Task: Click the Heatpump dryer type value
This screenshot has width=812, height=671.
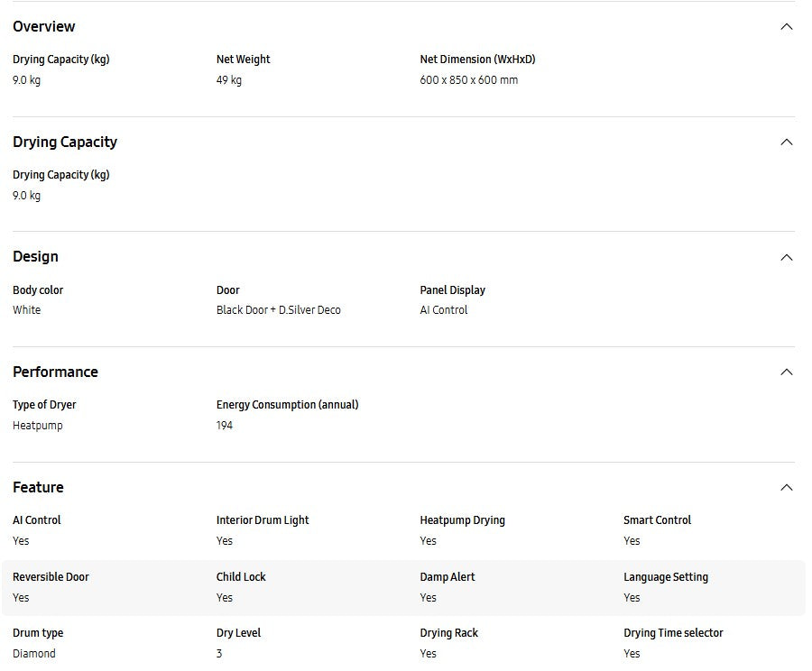Action: coord(38,426)
